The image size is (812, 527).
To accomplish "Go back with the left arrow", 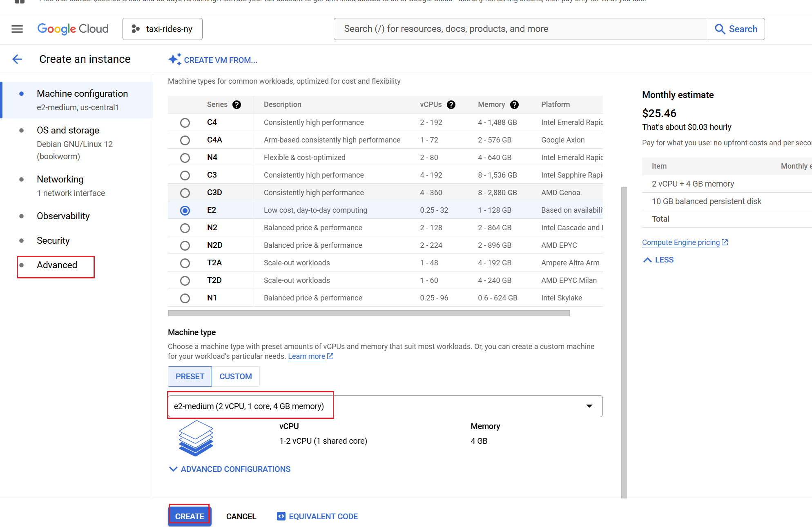I will tap(17, 59).
